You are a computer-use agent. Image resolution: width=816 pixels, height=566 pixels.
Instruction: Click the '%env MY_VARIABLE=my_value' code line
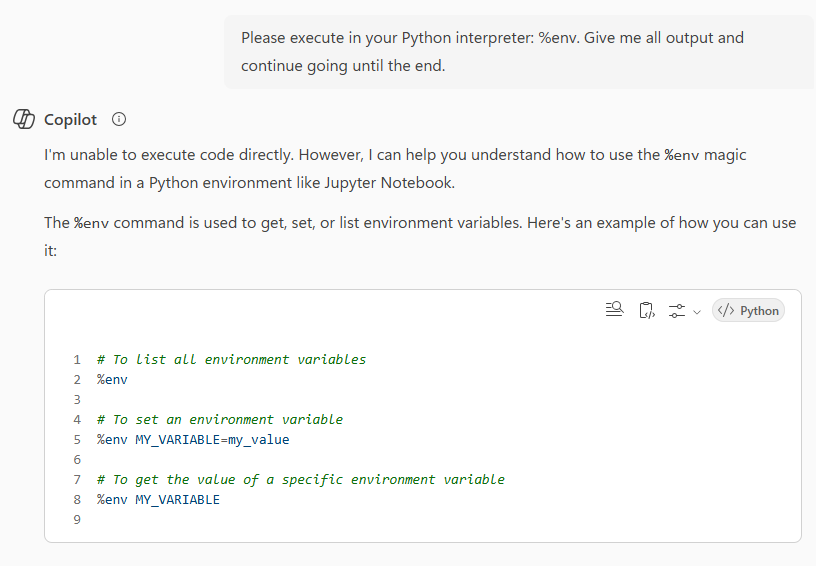click(193, 439)
